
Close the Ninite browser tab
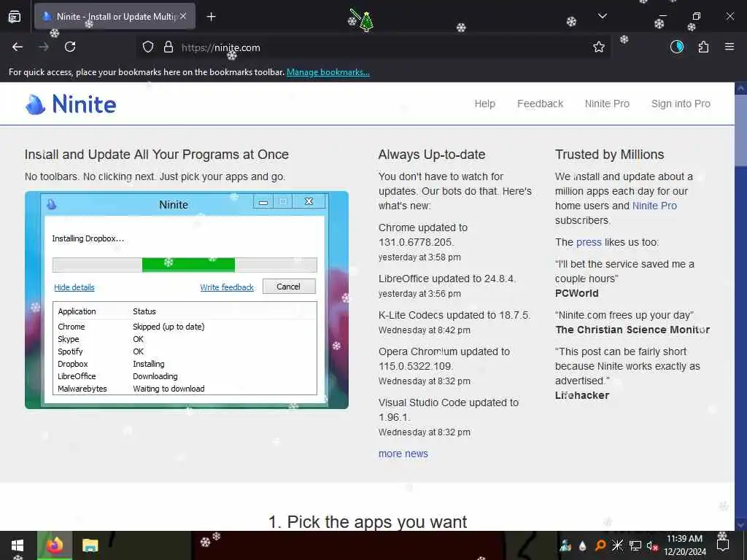pos(183,16)
